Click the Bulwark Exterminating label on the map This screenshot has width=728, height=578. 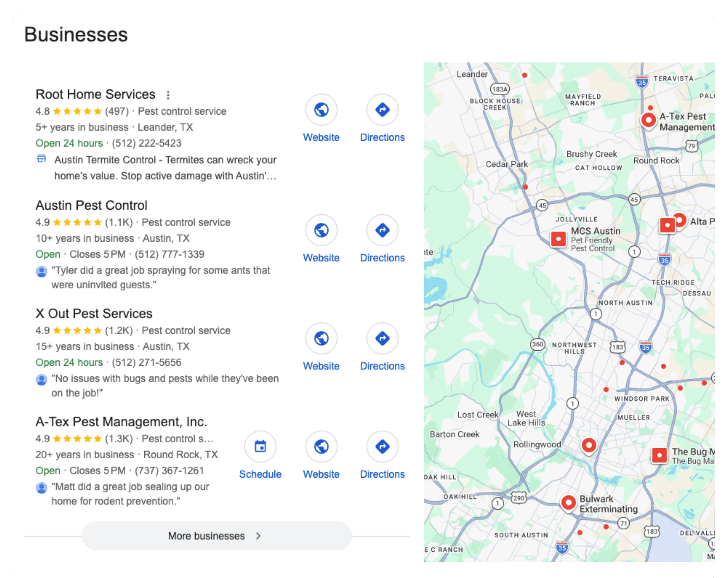(609, 504)
